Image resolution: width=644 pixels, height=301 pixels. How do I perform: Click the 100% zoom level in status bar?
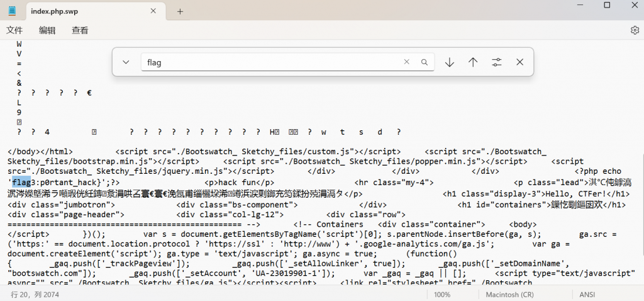(x=442, y=295)
